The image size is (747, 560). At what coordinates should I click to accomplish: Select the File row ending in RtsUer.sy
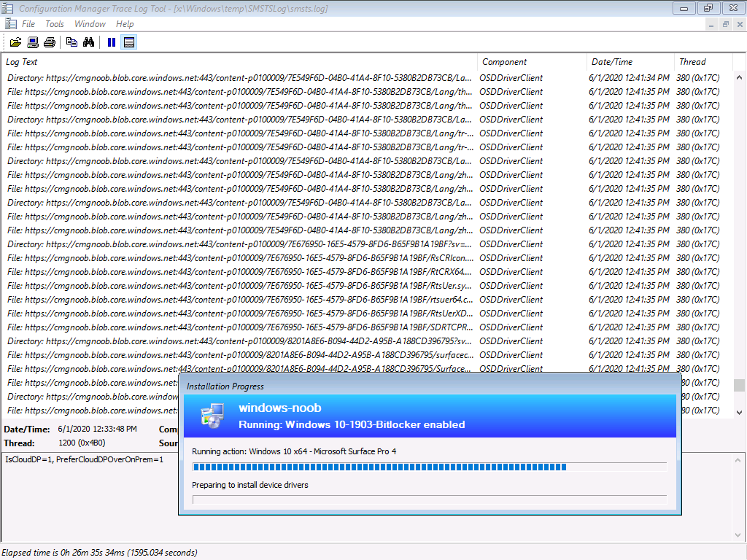367,286
